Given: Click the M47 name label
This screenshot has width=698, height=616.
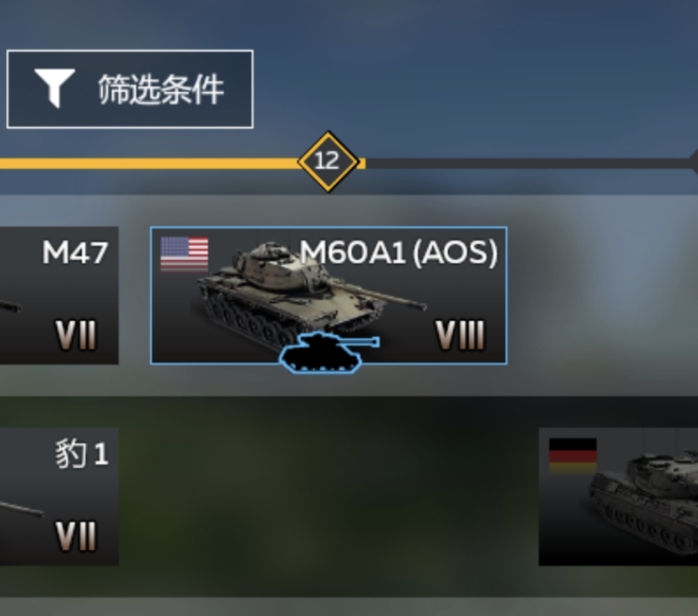Looking at the screenshot, I should 75,252.
